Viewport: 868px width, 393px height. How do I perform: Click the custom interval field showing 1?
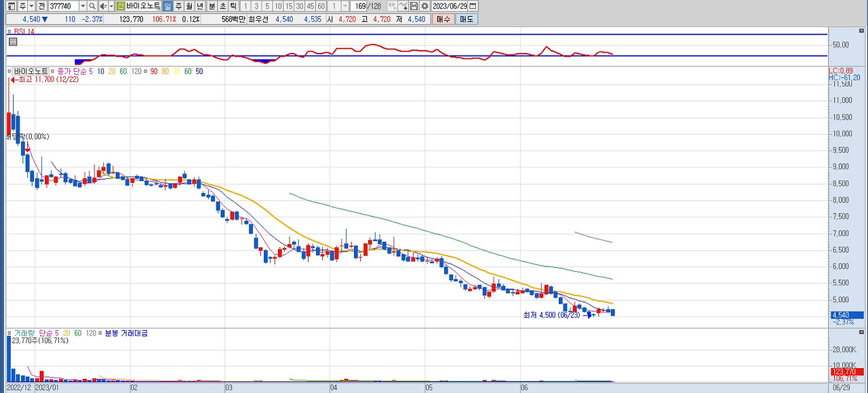(x=334, y=6)
